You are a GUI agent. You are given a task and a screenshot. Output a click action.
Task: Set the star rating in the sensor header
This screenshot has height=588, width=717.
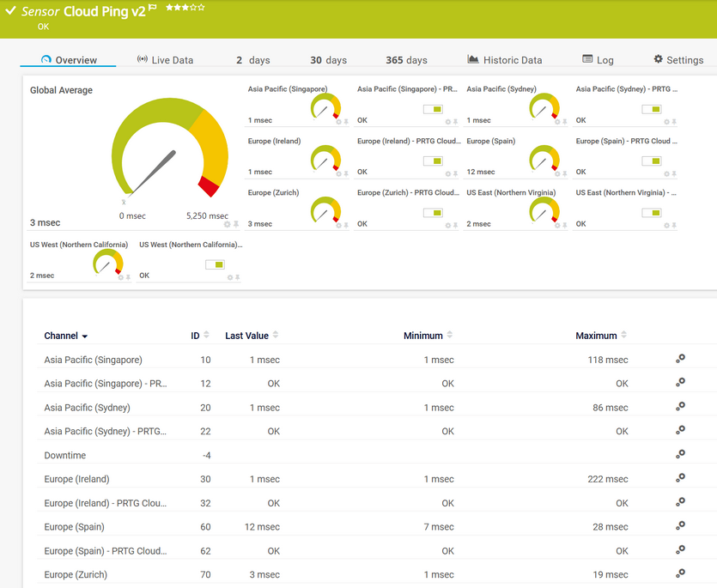pos(185,8)
